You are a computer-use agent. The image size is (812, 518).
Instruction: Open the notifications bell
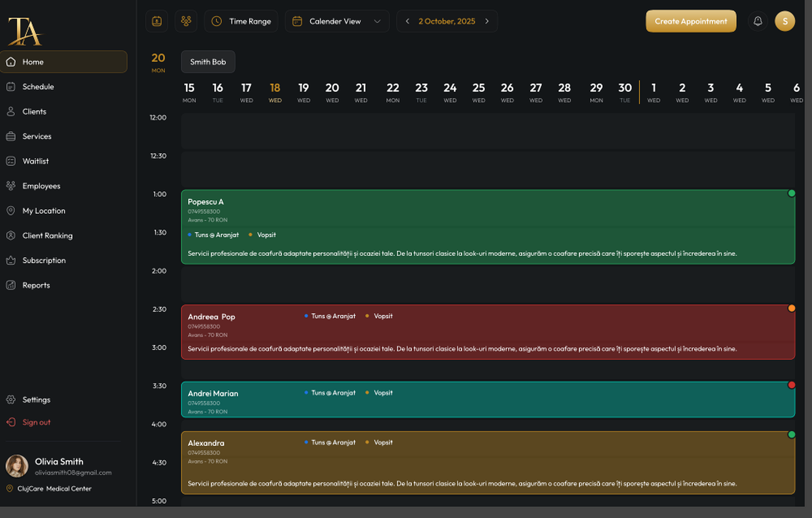(758, 21)
